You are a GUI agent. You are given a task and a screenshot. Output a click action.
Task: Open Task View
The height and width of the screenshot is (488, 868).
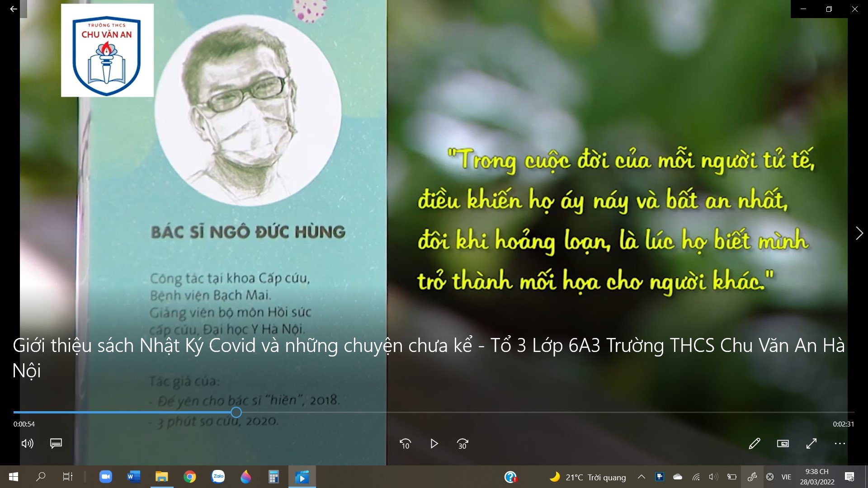(x=67, y=477)
